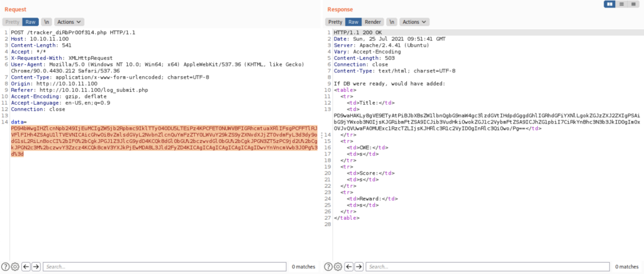Viewport: 644px width, 274px height.
Task: Select the Pretty tab in Request panel
Action: (13, 21)
